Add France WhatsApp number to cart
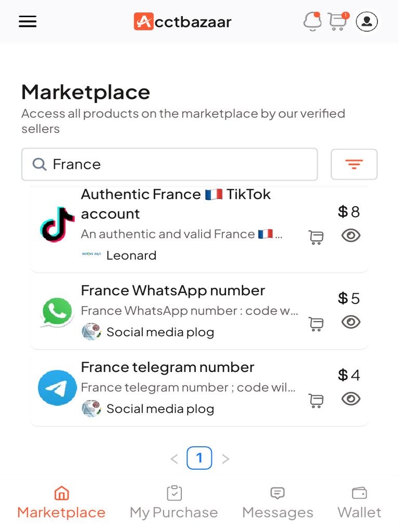The image size is (399, 532). [316, 324]
